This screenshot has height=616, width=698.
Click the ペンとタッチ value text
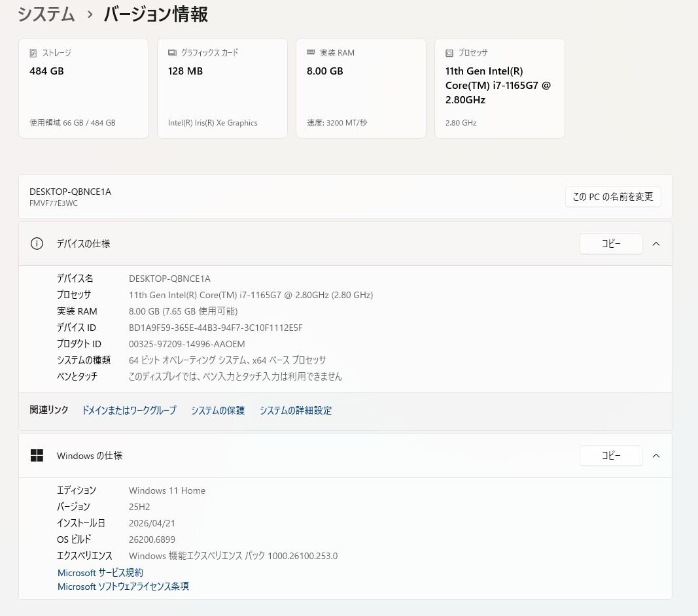236,377
